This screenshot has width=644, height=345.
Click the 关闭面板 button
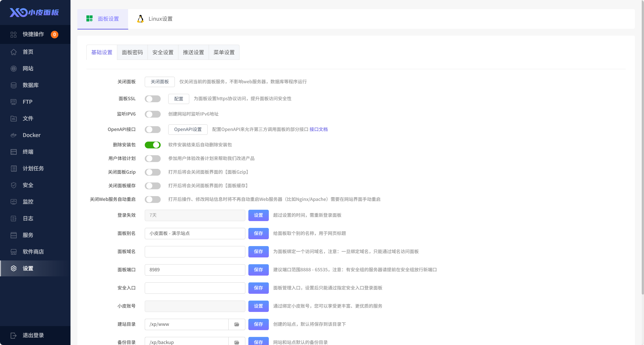[160, 82]
